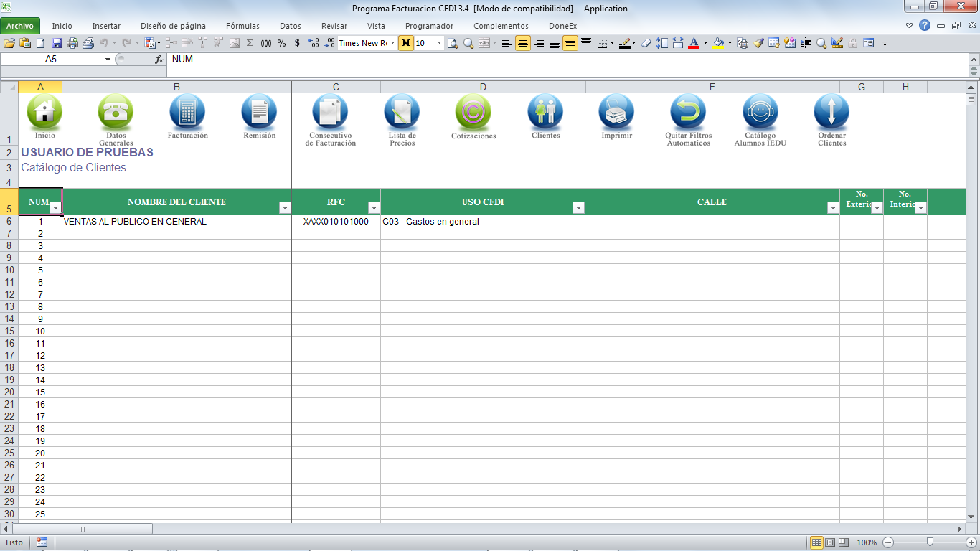Switch to the Diseño de página tab
This screenshot has height=551, width=980.
click(x=173, y=26)
